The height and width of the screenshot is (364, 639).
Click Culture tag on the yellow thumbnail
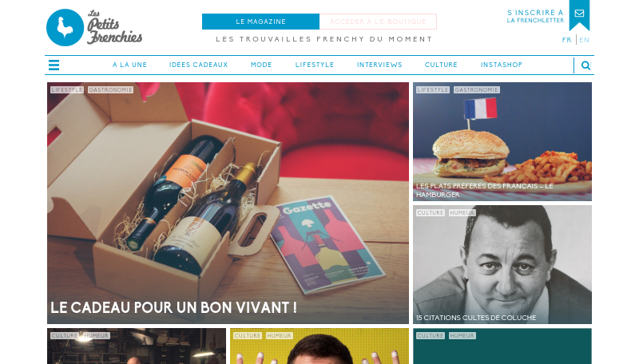coord(248,335)
